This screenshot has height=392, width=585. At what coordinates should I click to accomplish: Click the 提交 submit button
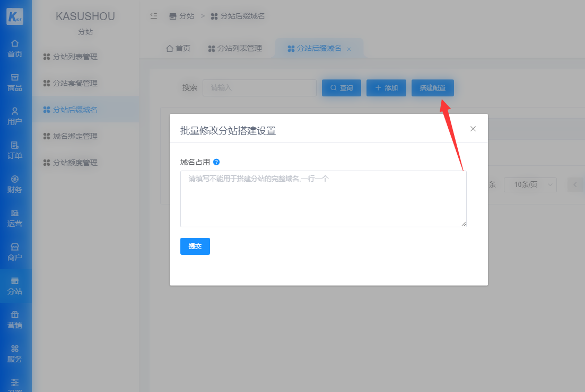click(x=195, y=246)
